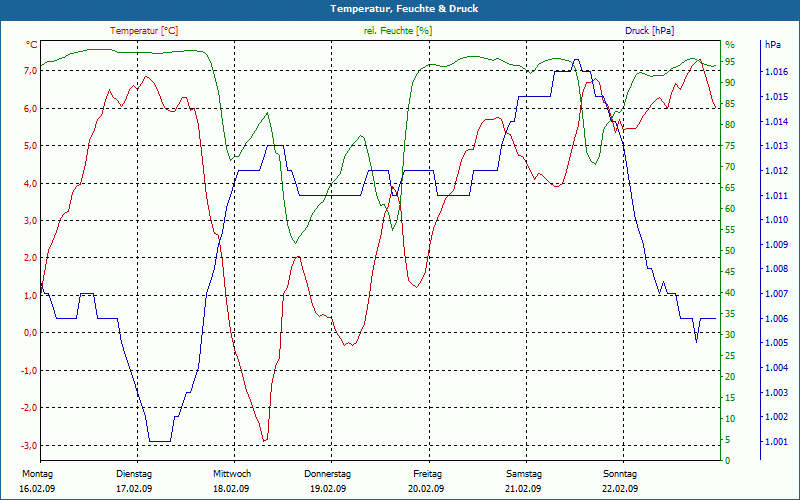Click the 6,0 temperature axis value
This screenshot has width=800, height=500.
point(31,108)
